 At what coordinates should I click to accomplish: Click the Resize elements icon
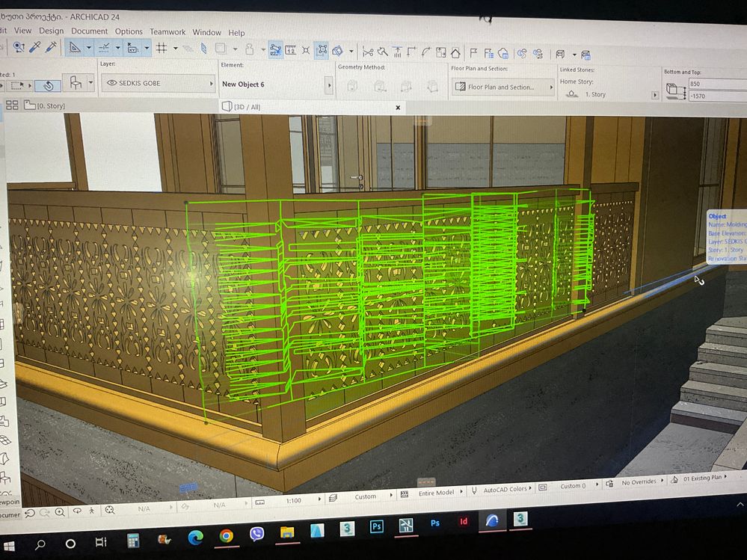[441, 52]
